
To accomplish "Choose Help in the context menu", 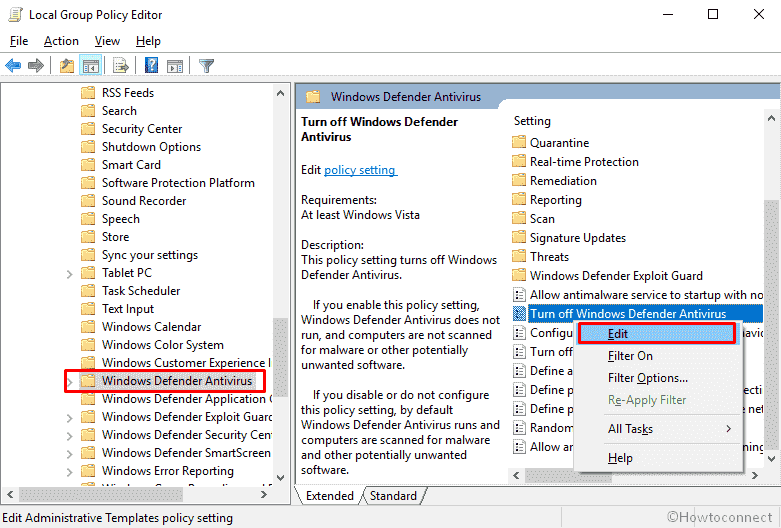I will [657, 458].
